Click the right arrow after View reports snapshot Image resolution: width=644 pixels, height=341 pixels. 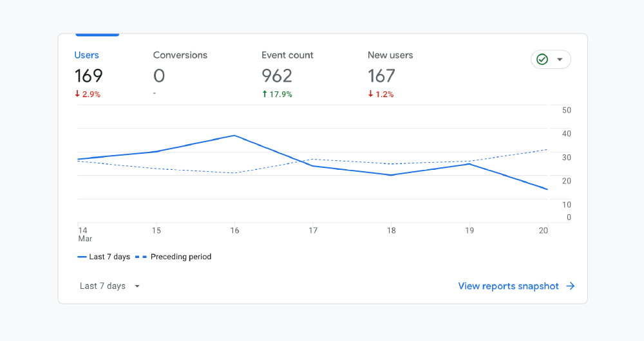[x=570, y=286]
